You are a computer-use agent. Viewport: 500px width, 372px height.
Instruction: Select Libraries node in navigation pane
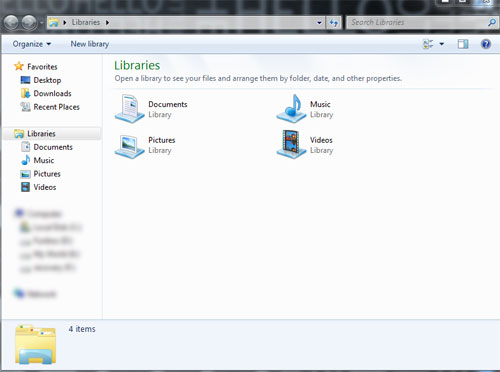click(x=41, y=134)
